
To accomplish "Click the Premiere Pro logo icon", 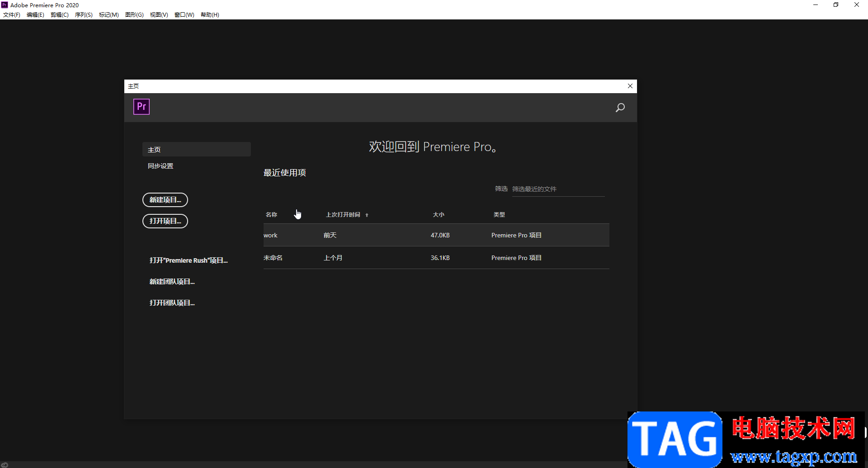I will tap(142, 107).
